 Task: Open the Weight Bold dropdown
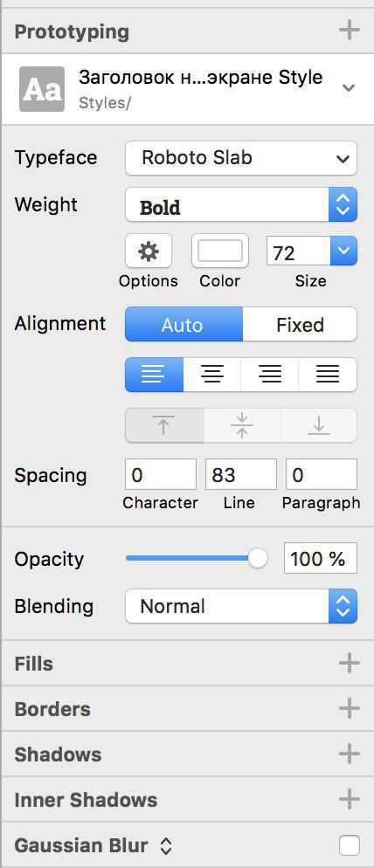point(241,205)
